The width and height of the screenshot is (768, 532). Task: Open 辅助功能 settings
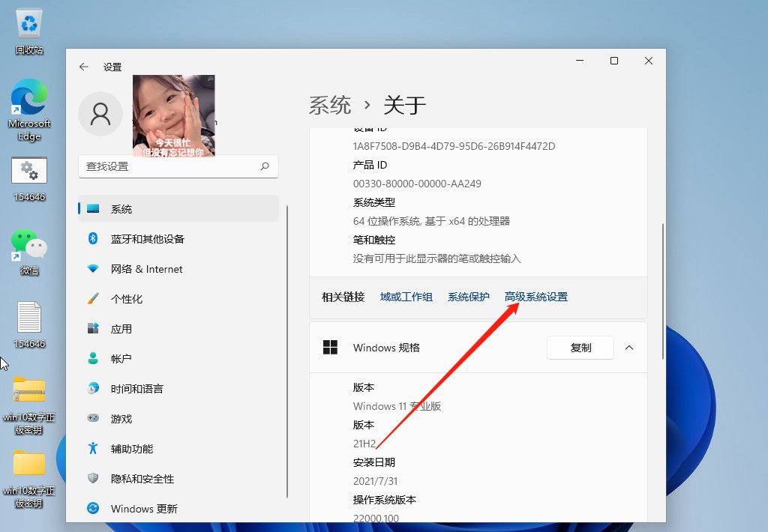tap(178, 449)
